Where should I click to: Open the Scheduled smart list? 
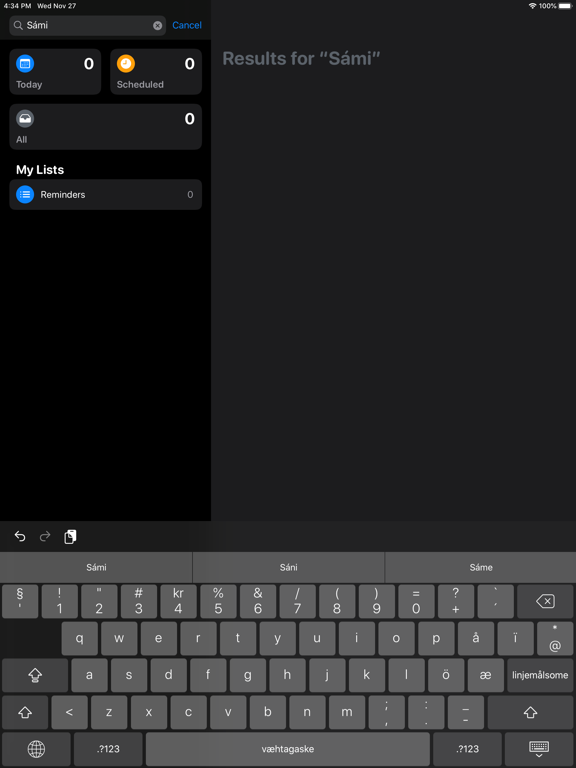pyautogui.click(x=156, y=72)
